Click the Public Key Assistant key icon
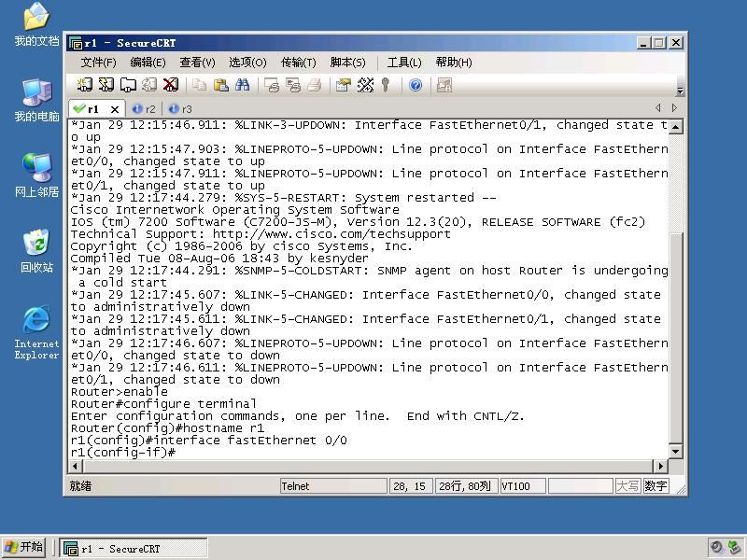Screen dimensions: 747x560 [x=386, y=85]
